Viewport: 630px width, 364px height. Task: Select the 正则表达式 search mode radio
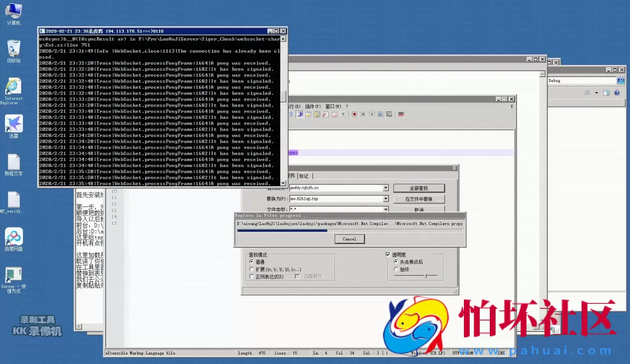coord(252,276)
